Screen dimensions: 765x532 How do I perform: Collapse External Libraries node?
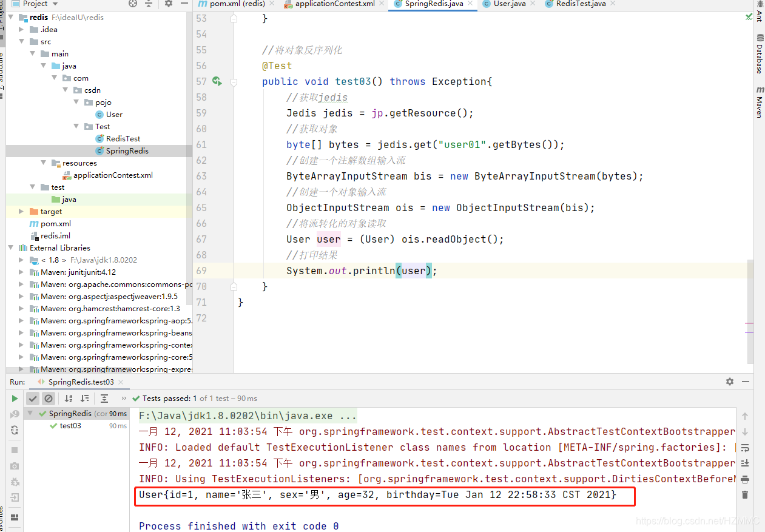(x=11, y=248)
